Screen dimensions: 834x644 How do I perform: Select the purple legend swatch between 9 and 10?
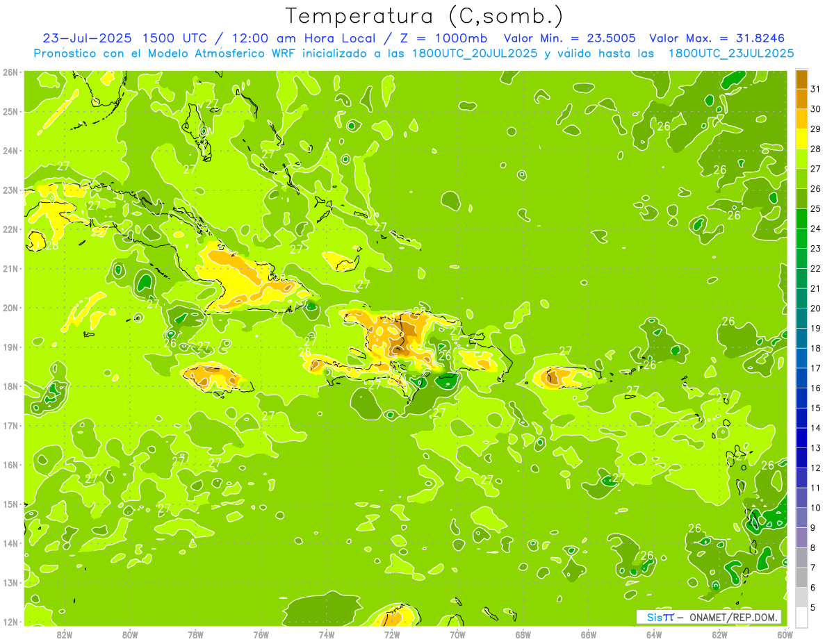pyautogui.click(x=801, y=518)
